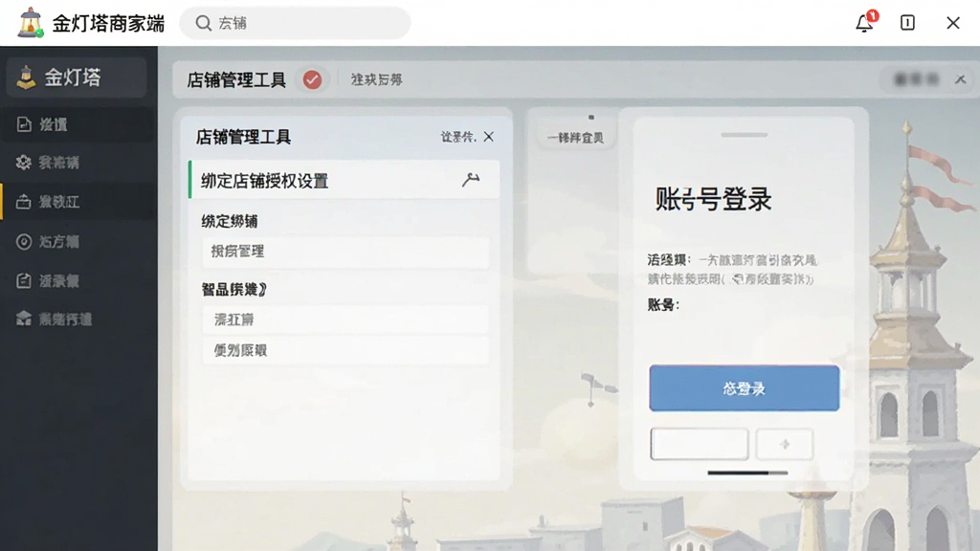Click the empty white box below the login button

tap(700, 444)
